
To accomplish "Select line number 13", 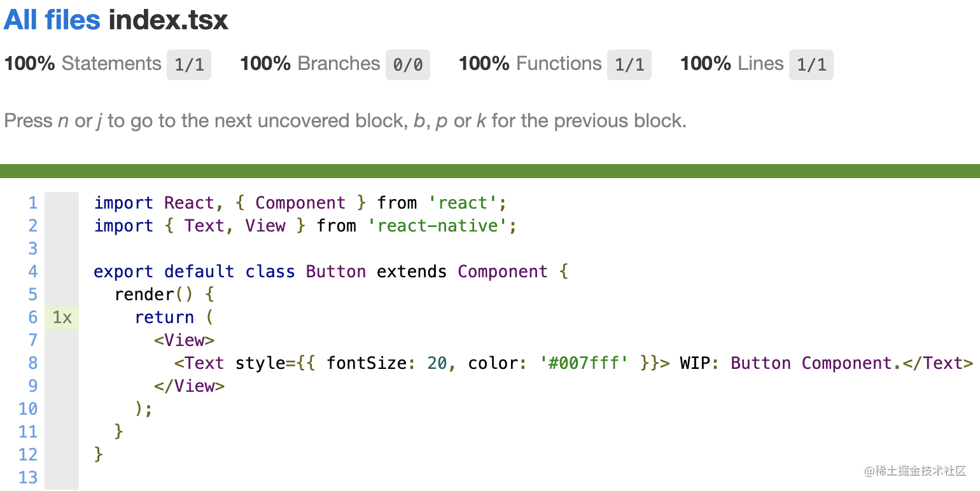I will tap(29, 478).
